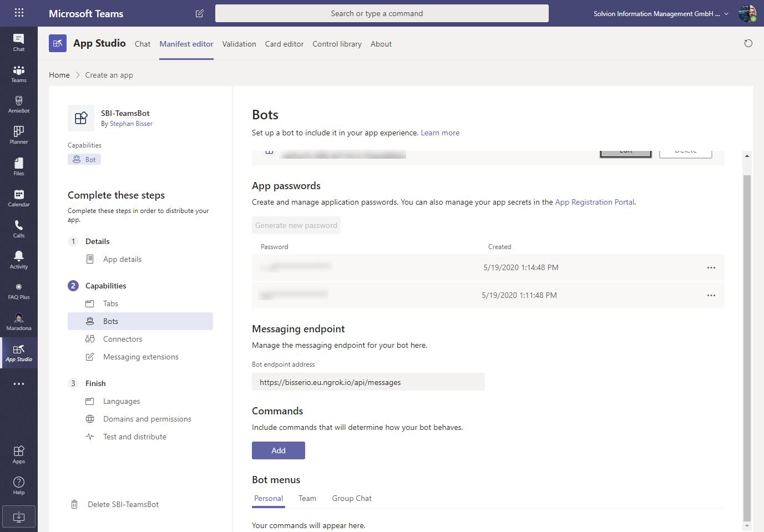Show more apps via the sidebar ellipsis
The width and height of the screenshot is (764, 532).
click(x=19, y=384)
